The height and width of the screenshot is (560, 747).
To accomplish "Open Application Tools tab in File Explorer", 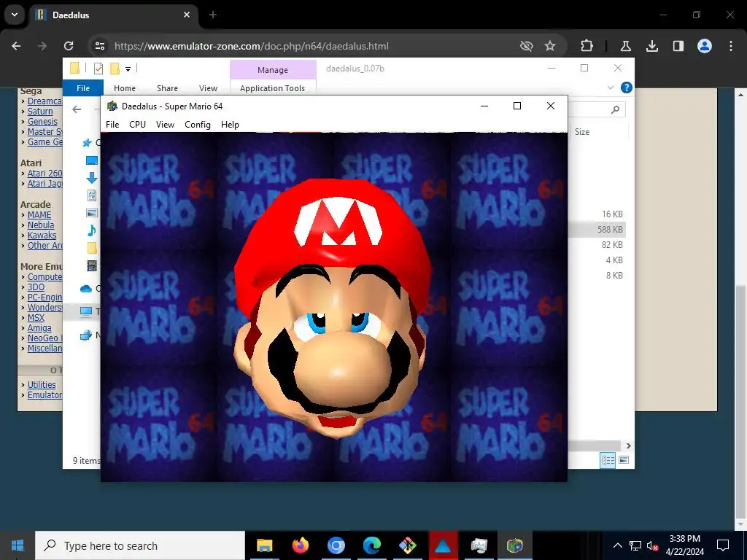I will pos(273,88).
